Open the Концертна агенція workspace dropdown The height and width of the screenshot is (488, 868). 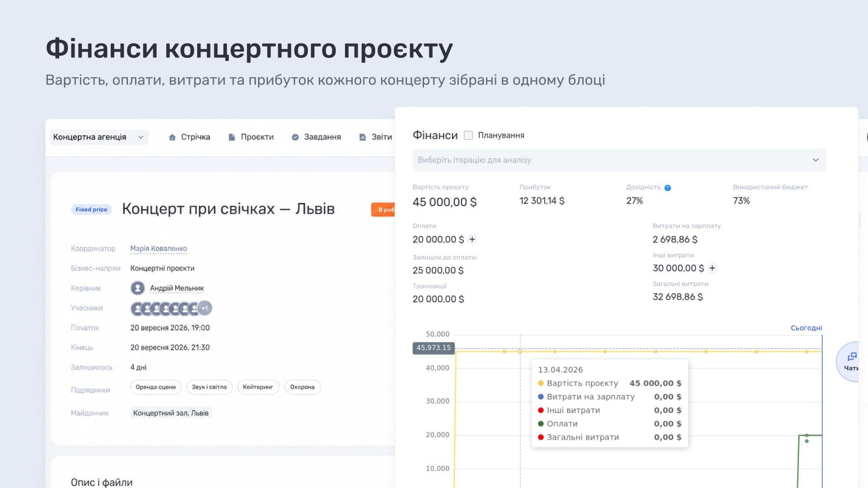(x=99, y=137)
